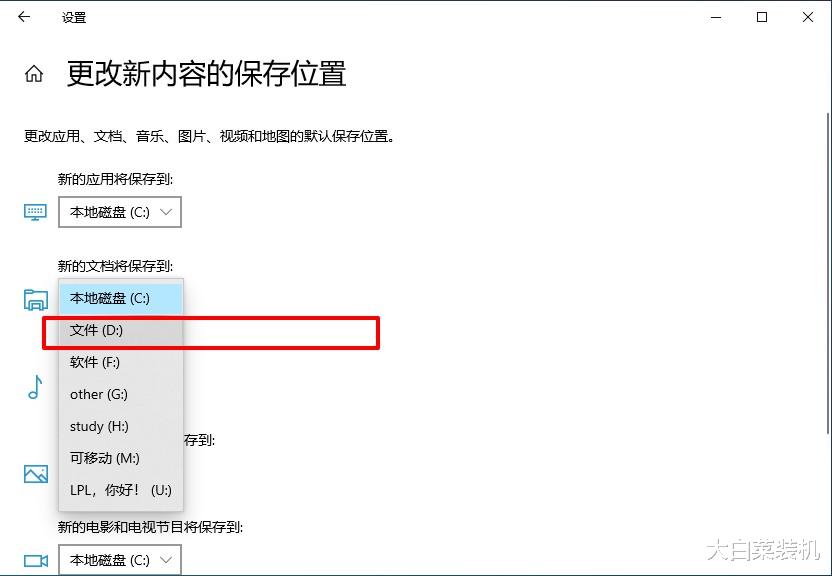Click the documents folder icon
The width and height of the screenshot is (832, 576).
(x=36, y=300)
